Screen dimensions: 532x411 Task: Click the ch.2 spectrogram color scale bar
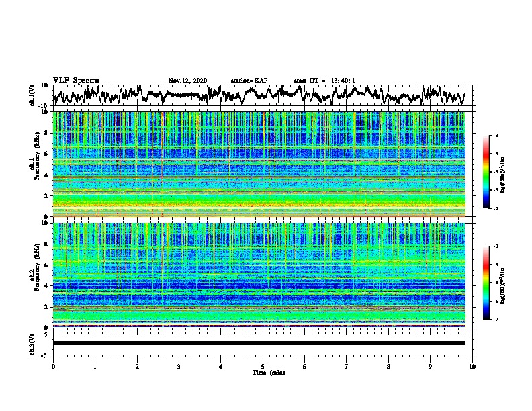coord(486,283)
